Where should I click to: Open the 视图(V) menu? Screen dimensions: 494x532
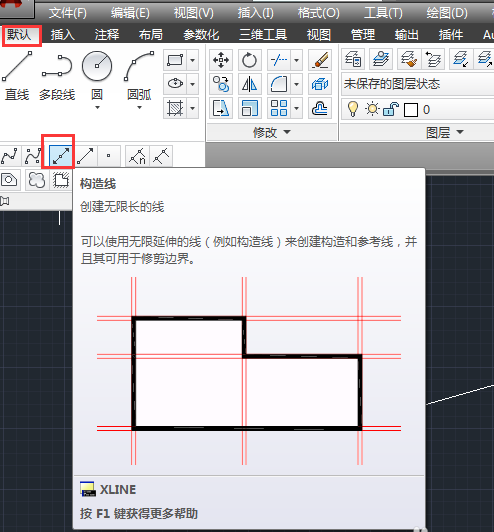pyautogui.click(x=194, y=13)
